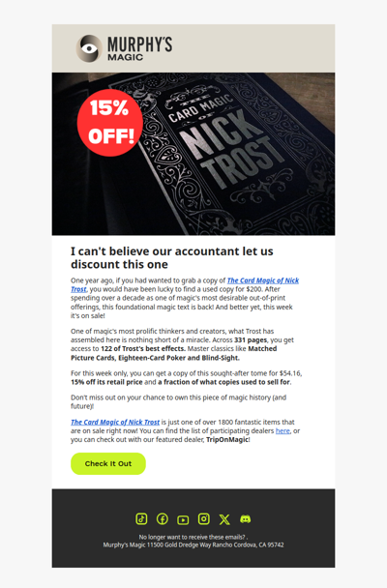Screen dimensions: 387x588
Task: Click the bold '15% off its retail price' text
Action: point(106,382)
